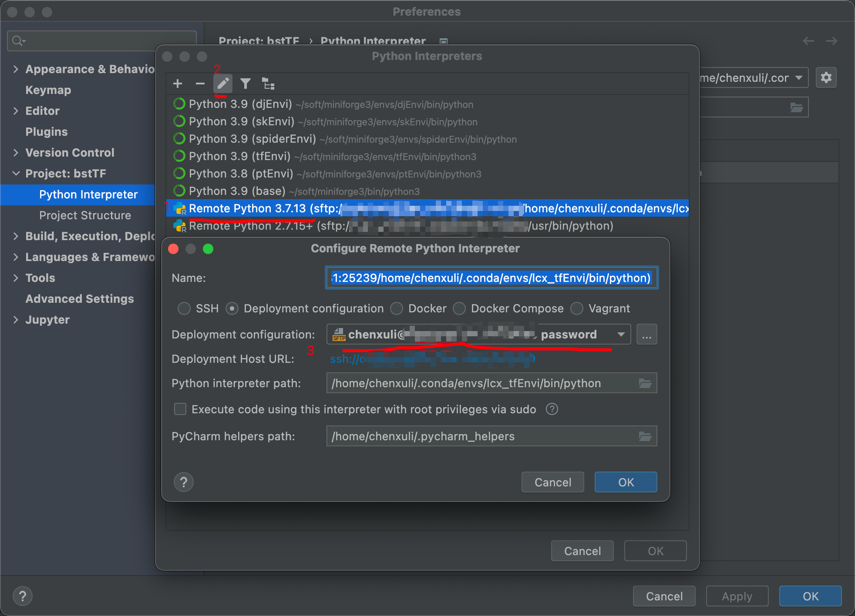855x616 pixels.
Task: Open help in Configure Remote Interpreter dialog
Action: [x=184, y=482]
